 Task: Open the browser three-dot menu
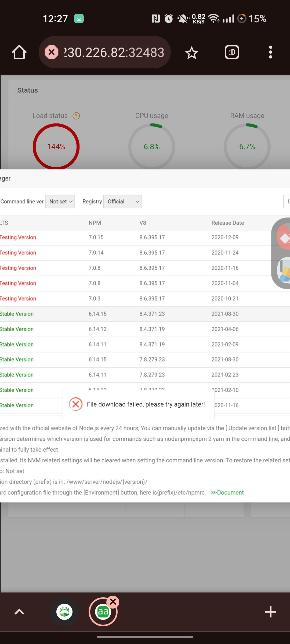click(x=271, y=52)
